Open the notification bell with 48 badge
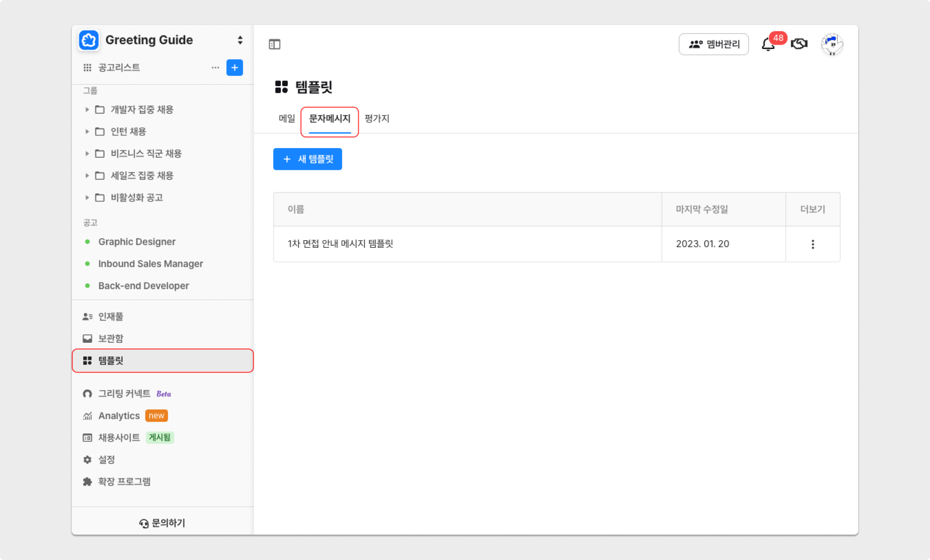This screenshot has width=930, height=560. [x=768, y=44]
